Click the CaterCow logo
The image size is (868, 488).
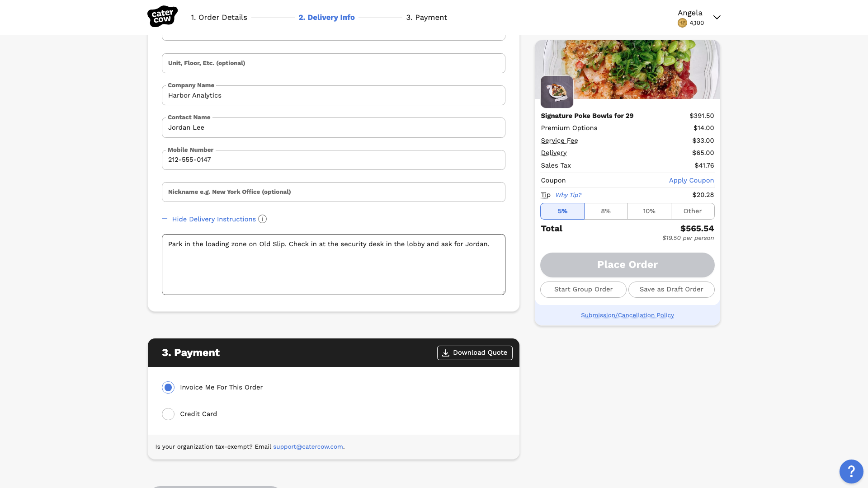(x=162, y=17)
